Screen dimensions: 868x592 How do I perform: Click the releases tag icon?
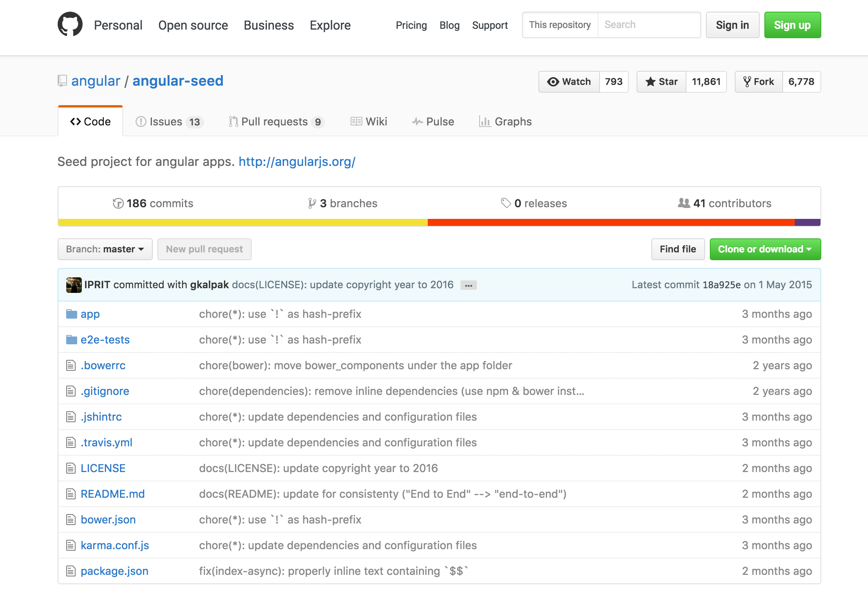click(506, 203)
